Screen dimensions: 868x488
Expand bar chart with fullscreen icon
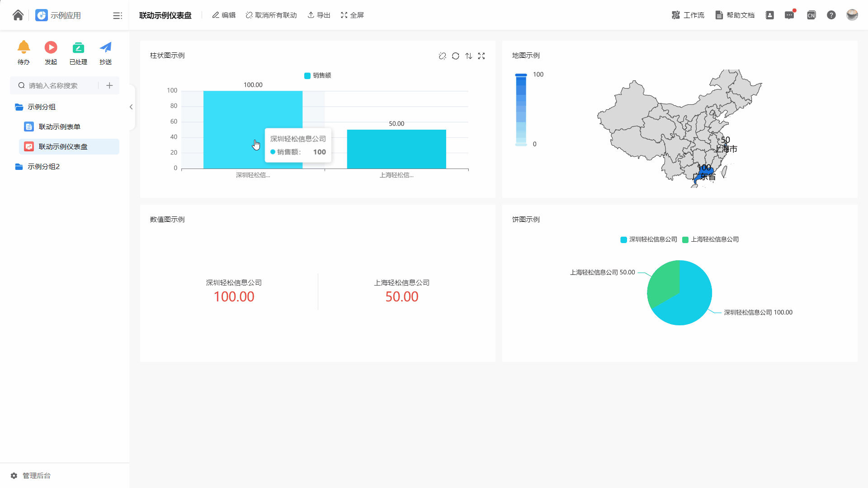click(481, 56)
